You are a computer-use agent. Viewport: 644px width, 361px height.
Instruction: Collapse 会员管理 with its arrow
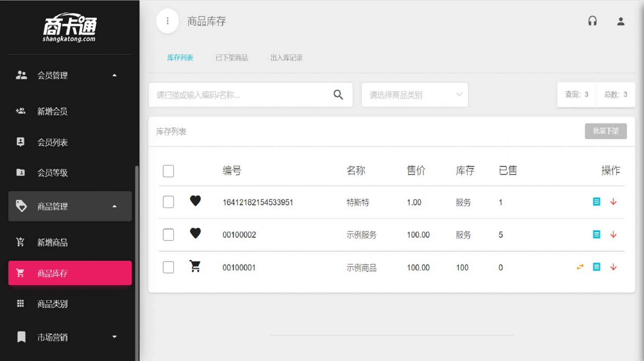click(114, 75)
